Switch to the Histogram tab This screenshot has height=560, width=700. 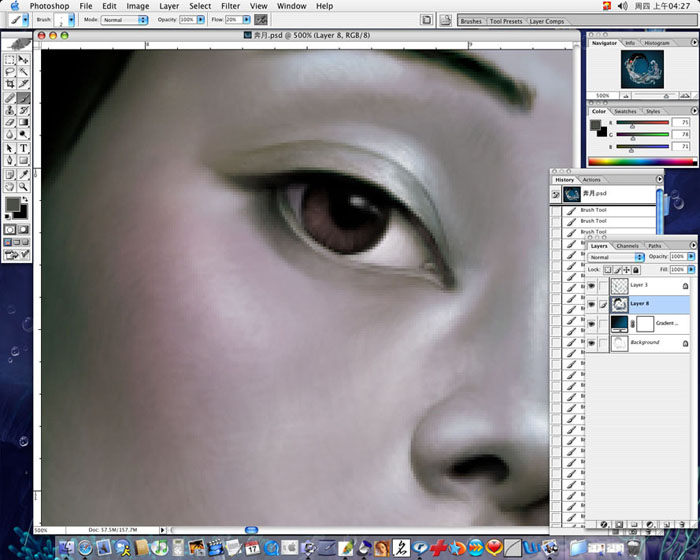coord(657,43)
